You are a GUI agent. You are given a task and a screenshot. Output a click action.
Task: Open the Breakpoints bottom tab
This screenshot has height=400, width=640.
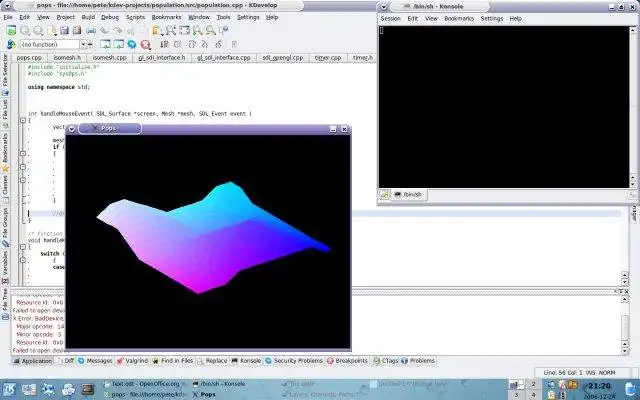(x=347, y=361)
